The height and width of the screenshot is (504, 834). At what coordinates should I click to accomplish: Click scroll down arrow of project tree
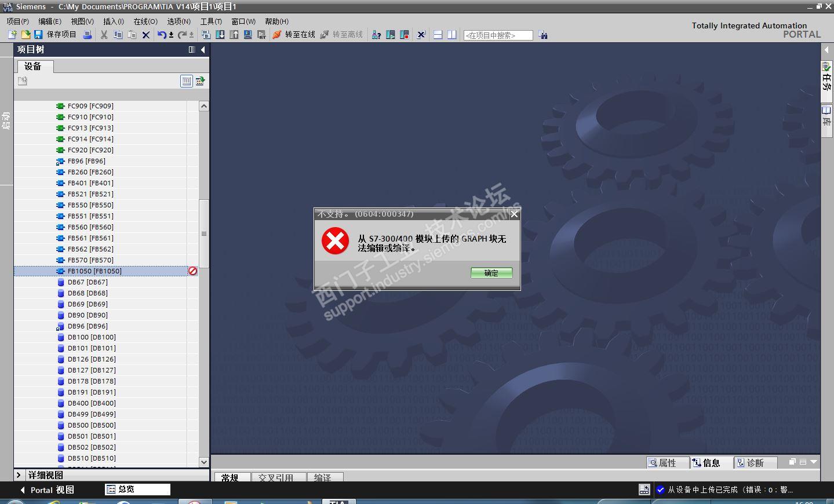(203, 462)
